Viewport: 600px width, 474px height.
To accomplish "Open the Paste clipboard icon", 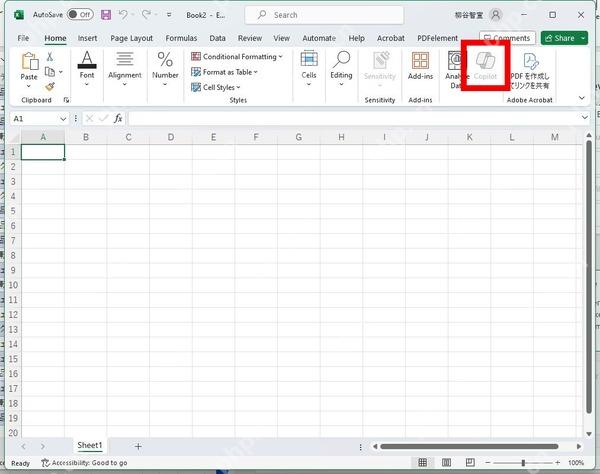I will [29, 61].
